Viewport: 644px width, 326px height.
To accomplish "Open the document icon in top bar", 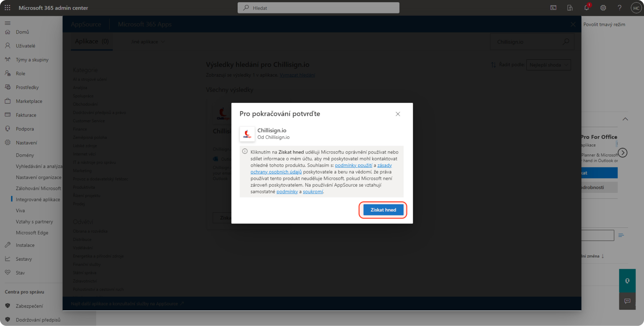I will tap(570, 8).
